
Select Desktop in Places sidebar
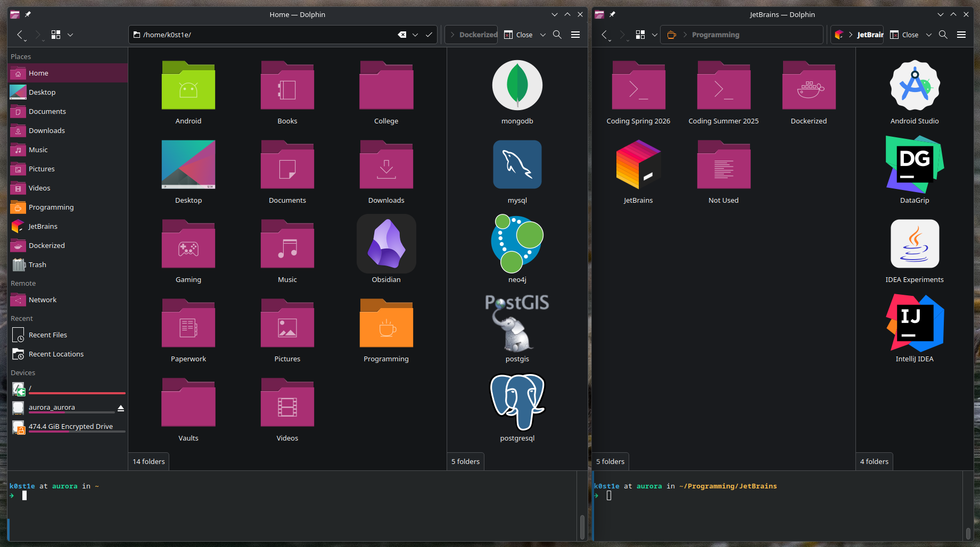tap(68, 92)
